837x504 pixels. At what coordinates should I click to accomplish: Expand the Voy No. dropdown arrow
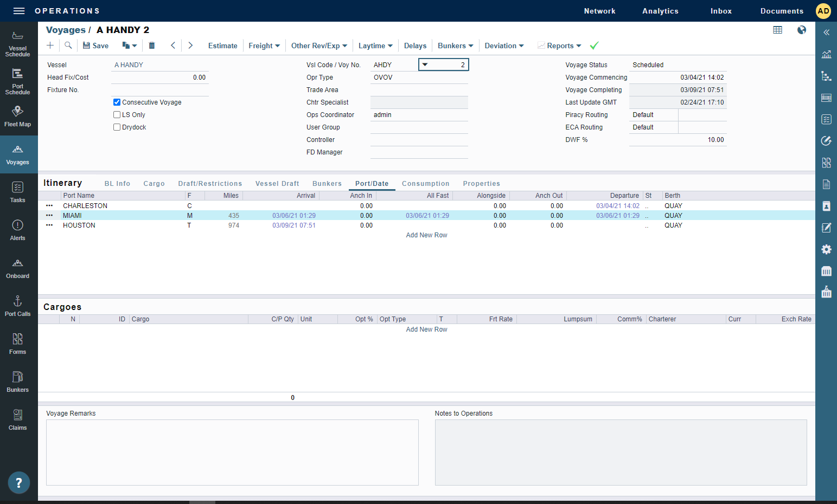click(425, 65)
